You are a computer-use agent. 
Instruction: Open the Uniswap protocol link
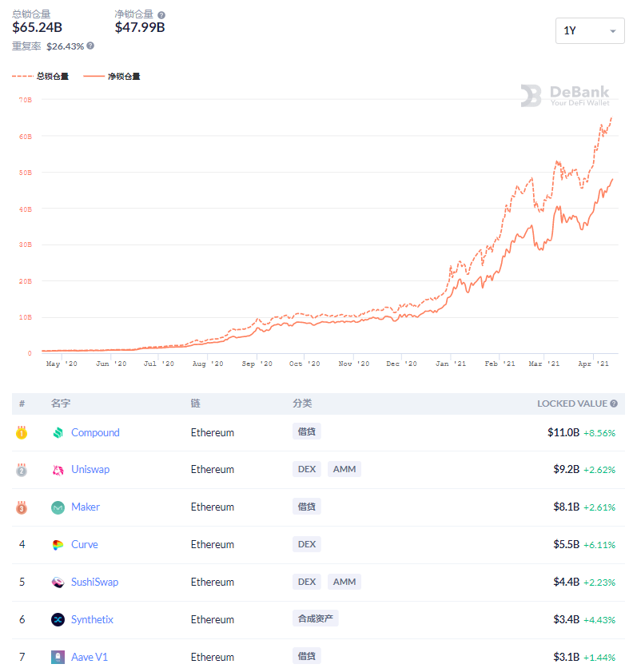pyautogui.click(x=90, y=469)
